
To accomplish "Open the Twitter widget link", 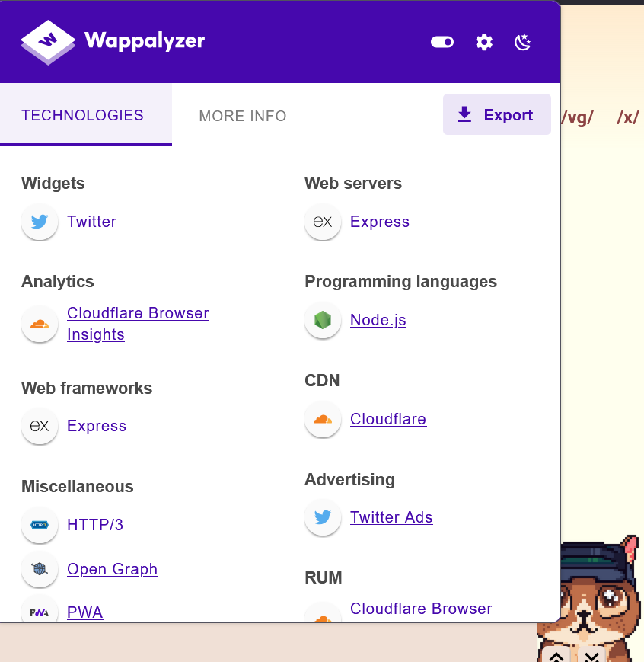I will click(x=91, y=222).
